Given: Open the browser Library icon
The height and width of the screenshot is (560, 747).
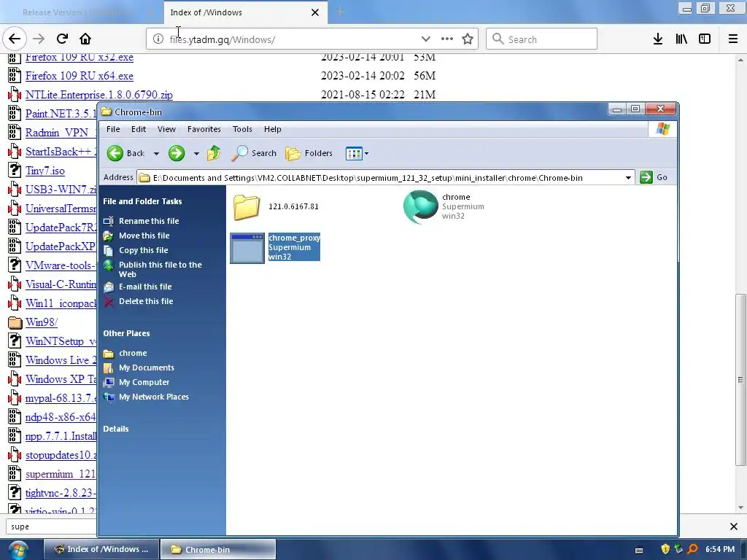Looking at the screenshot, I should 682,39.
